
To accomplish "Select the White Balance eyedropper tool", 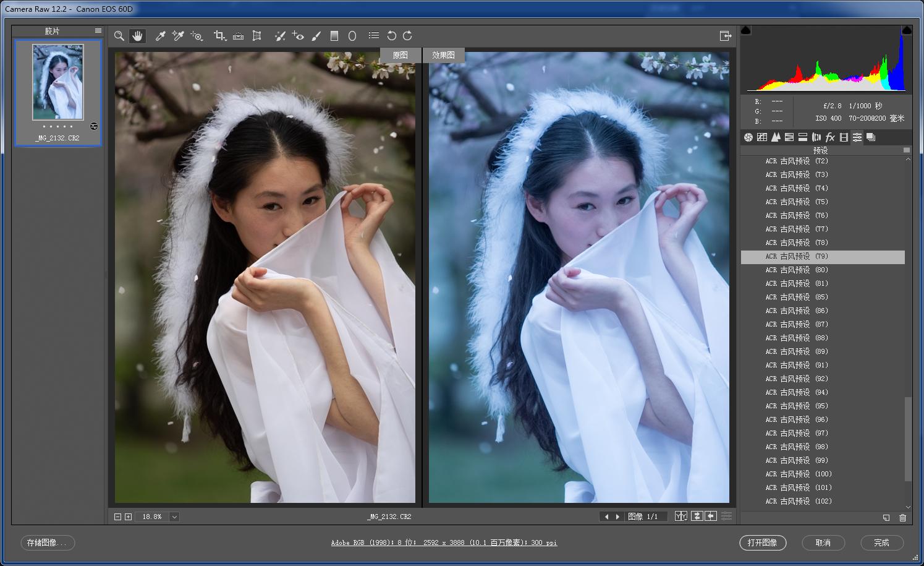I will (x=161, y=35).
